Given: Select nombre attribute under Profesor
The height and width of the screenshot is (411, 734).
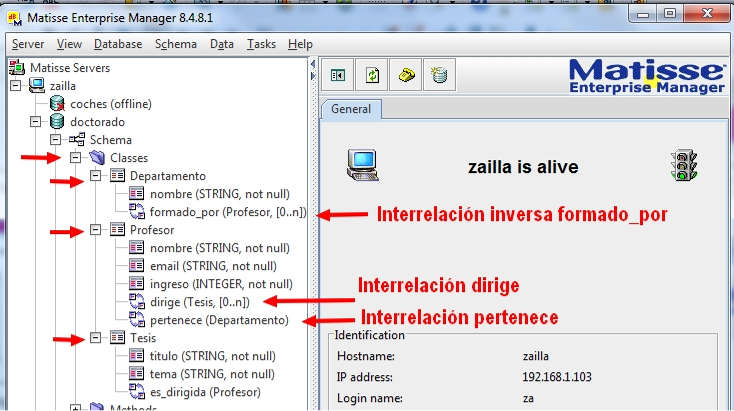Looking at the screenshot, I should pos(220,248).
